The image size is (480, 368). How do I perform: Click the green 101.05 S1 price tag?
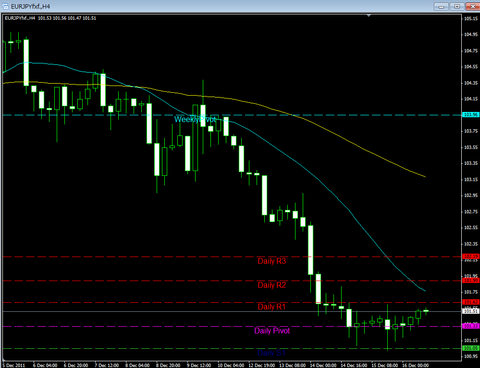coord(471,348)
